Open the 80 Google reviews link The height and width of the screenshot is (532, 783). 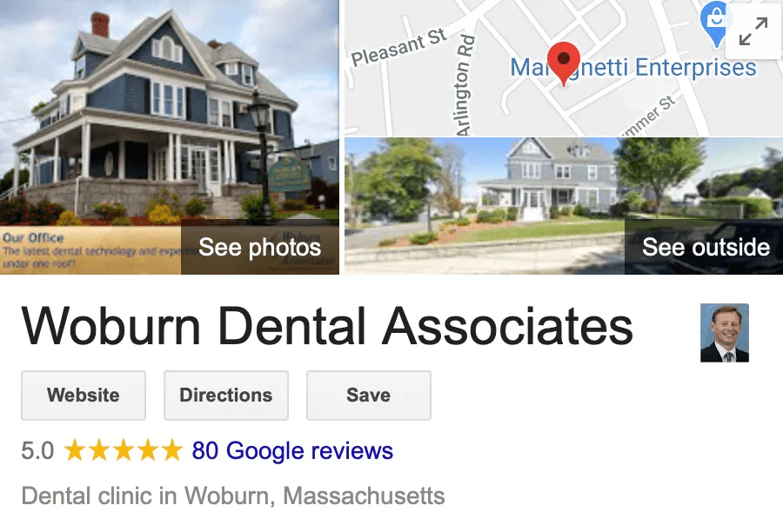[292, 450]
